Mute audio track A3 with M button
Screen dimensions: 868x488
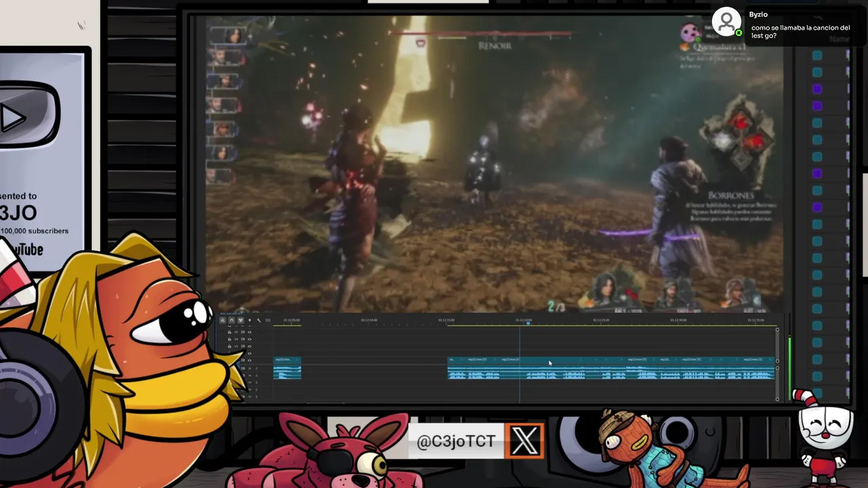point(250,383)
